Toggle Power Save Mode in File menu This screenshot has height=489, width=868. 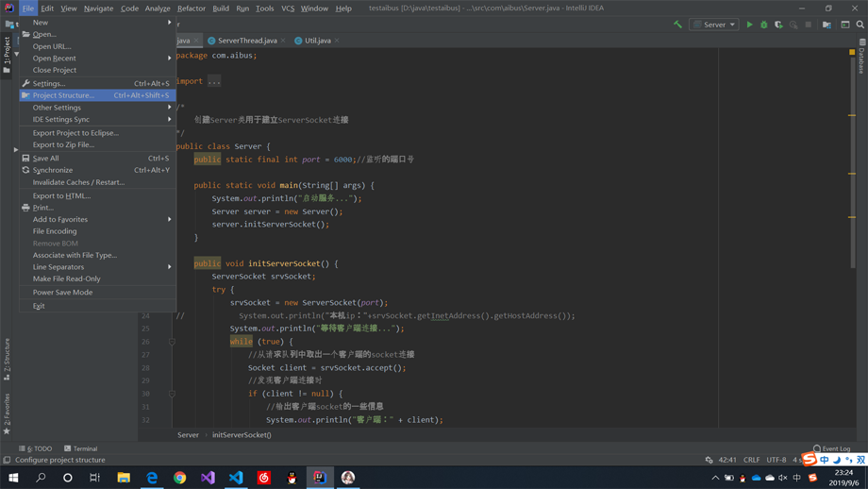click(62, 293)
